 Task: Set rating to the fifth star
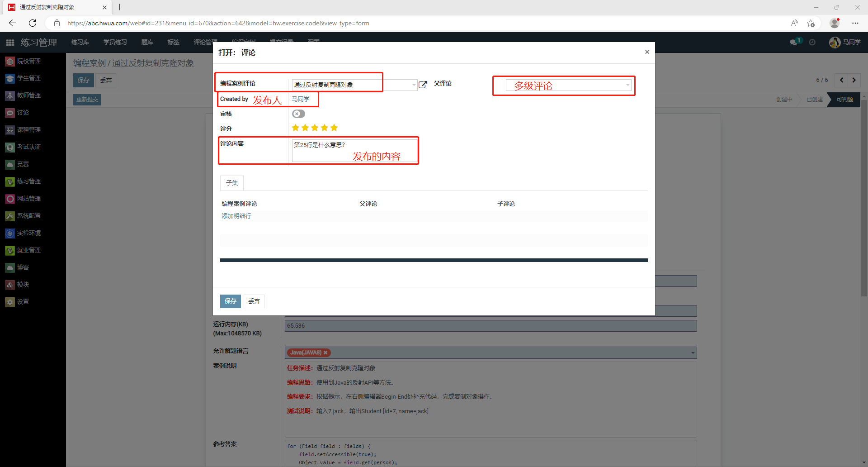(334, 128)
